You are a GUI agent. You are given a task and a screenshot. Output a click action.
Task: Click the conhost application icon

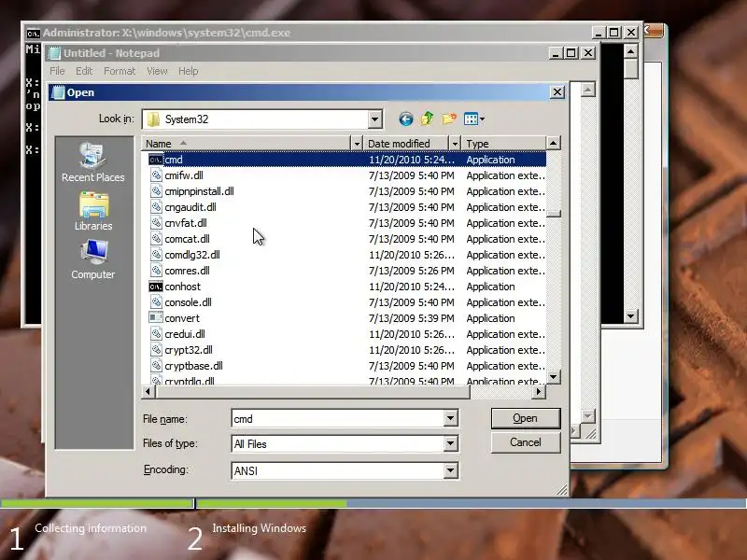click(156, 287)
